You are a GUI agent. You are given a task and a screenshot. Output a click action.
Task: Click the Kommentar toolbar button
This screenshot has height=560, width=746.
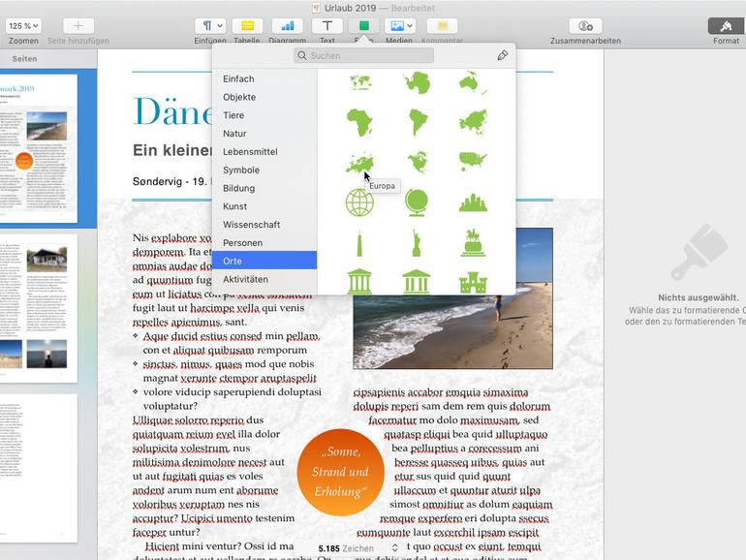[x=442, y=26]
